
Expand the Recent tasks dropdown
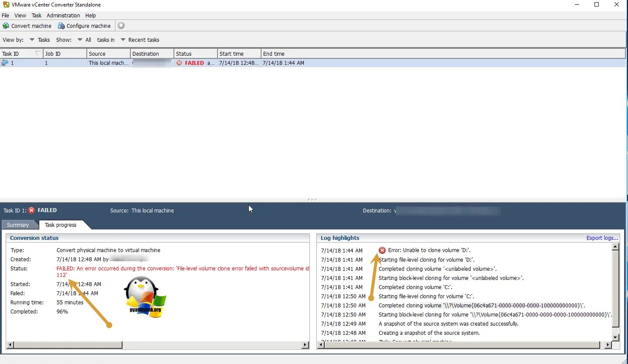point(140,40)
